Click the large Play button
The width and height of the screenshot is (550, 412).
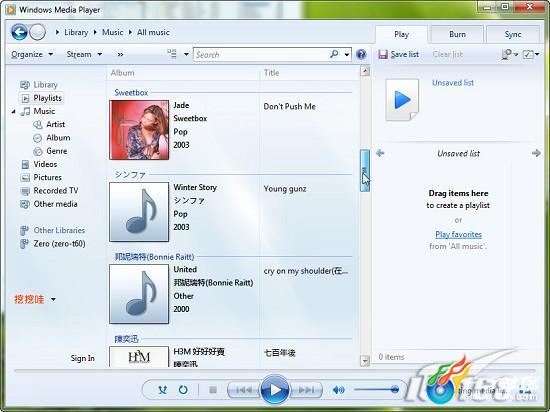pos(275,390)
